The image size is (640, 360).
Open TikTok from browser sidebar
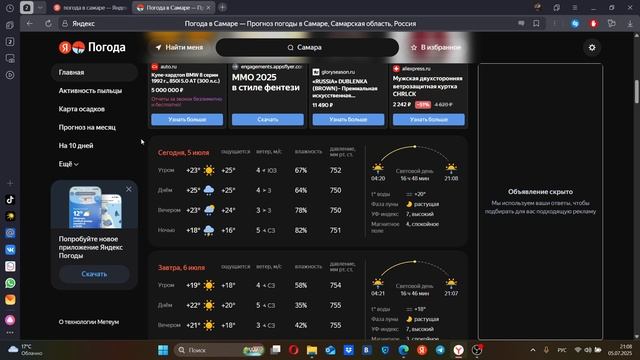(10, 200)
